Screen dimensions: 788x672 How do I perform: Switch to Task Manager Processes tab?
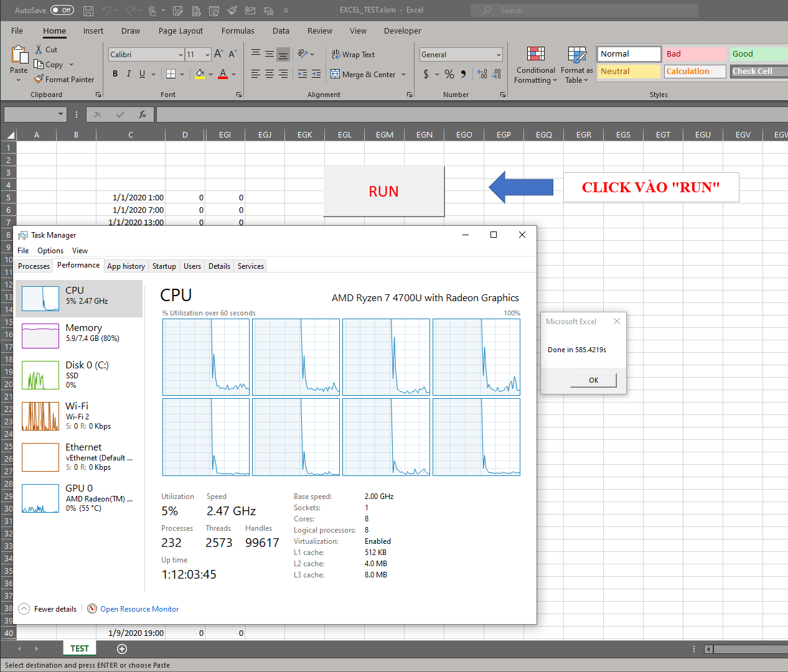34,266
